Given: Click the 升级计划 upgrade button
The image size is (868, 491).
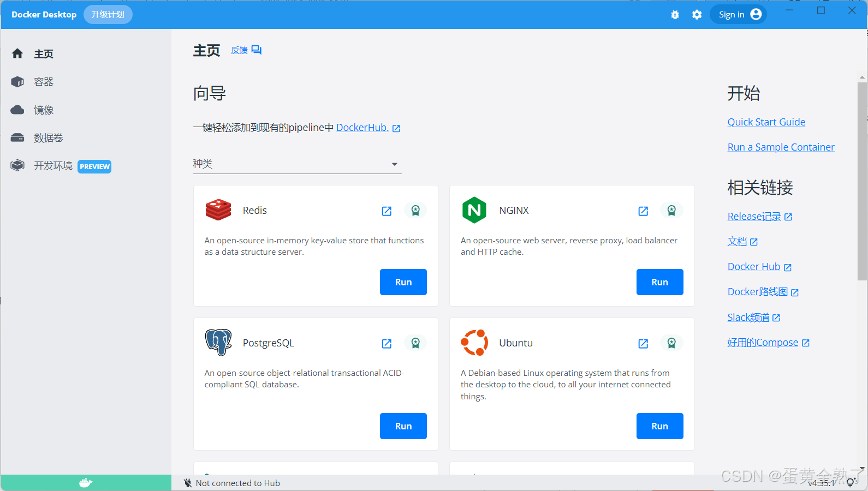Looking at the screenshot, I should point(108,14).
